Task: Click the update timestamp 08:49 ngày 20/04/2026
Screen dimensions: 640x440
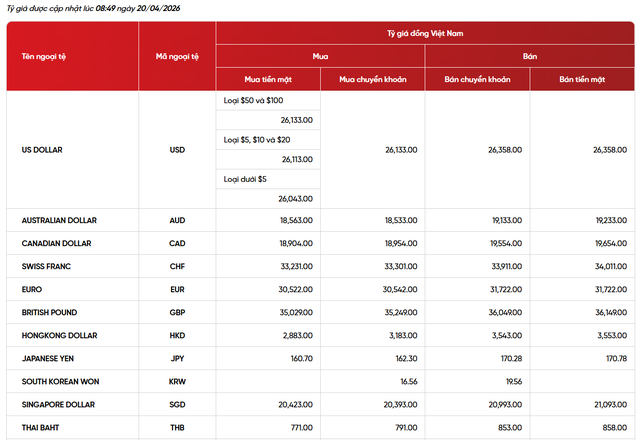Action: point(150,8)
